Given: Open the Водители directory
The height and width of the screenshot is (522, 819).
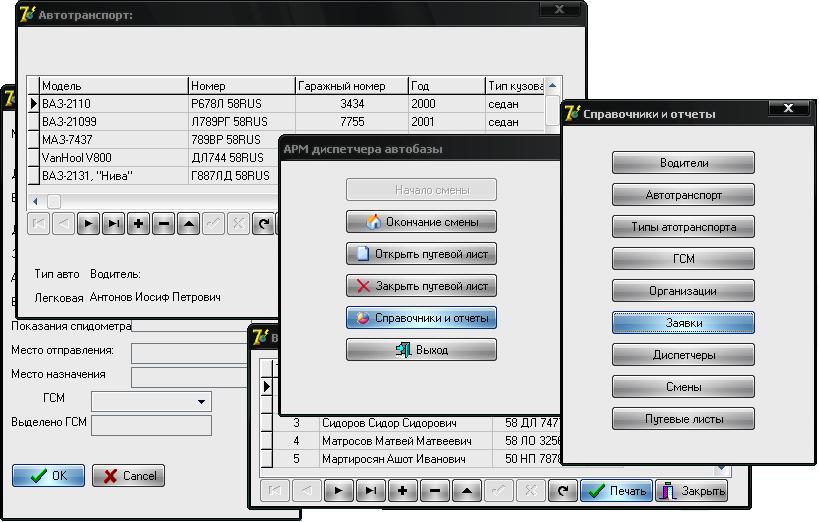Looking at the screenshot, I should point(683,163).
